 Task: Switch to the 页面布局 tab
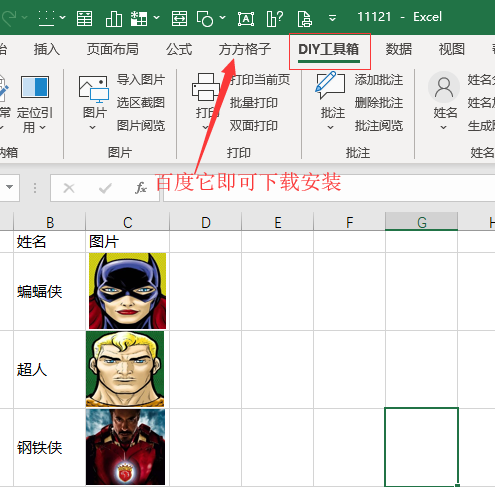point(113,49)
